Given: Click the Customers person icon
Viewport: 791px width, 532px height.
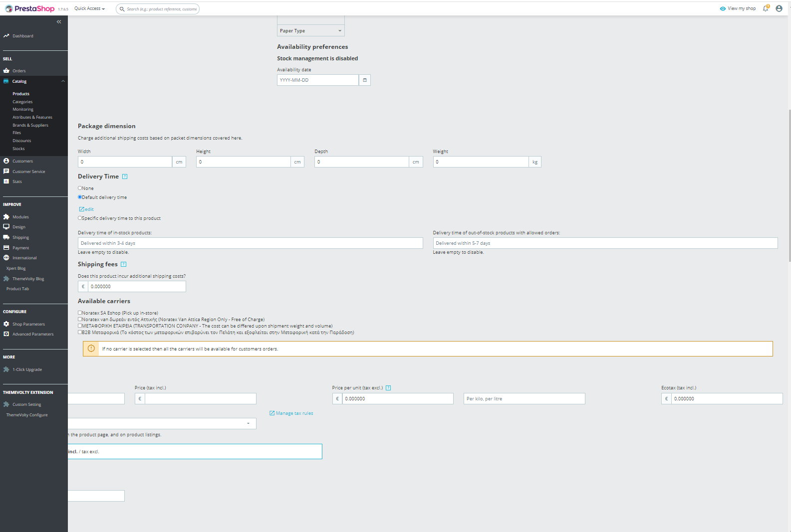Looking at the screenshot, I should 6,161.
